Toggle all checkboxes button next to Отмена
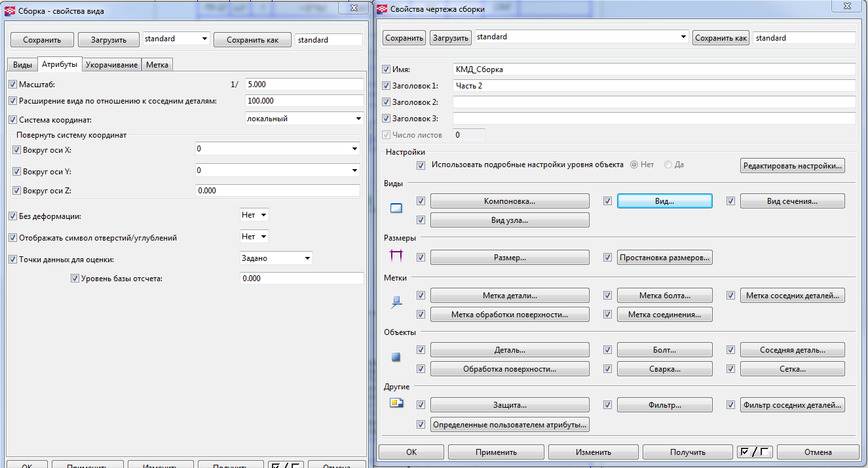The width and height of the screenshot is (868, 468). (x=753, y=452)
